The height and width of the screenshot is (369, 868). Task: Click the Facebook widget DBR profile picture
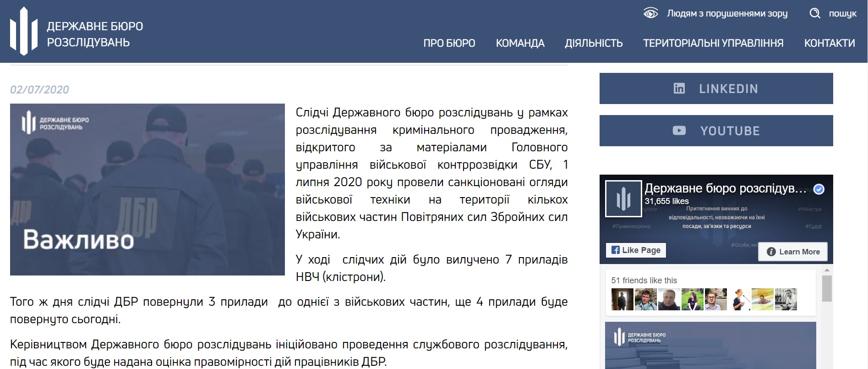623,198
